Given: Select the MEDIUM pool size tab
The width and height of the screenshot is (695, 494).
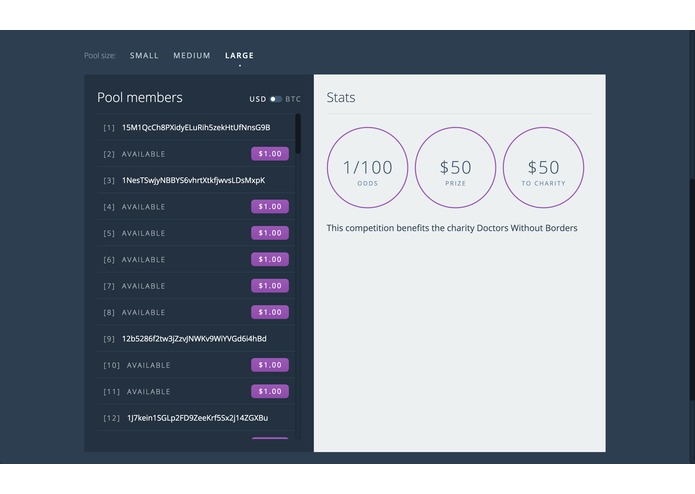Looking at the screenshot, I should (191, 55).
